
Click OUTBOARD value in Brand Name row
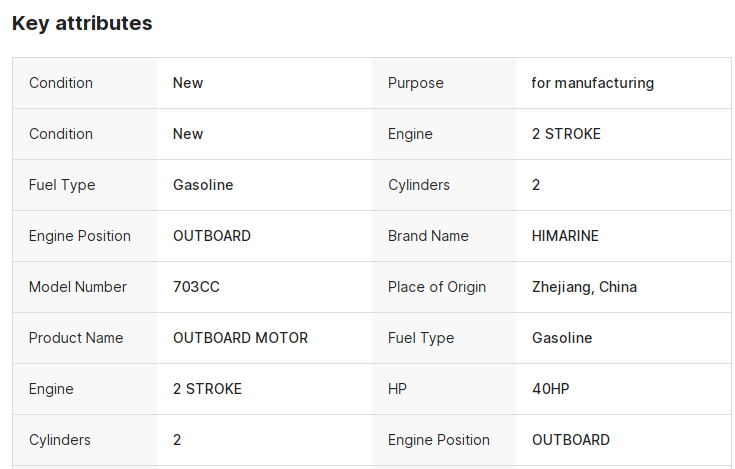pyautogui.click(x=212, y=236)
